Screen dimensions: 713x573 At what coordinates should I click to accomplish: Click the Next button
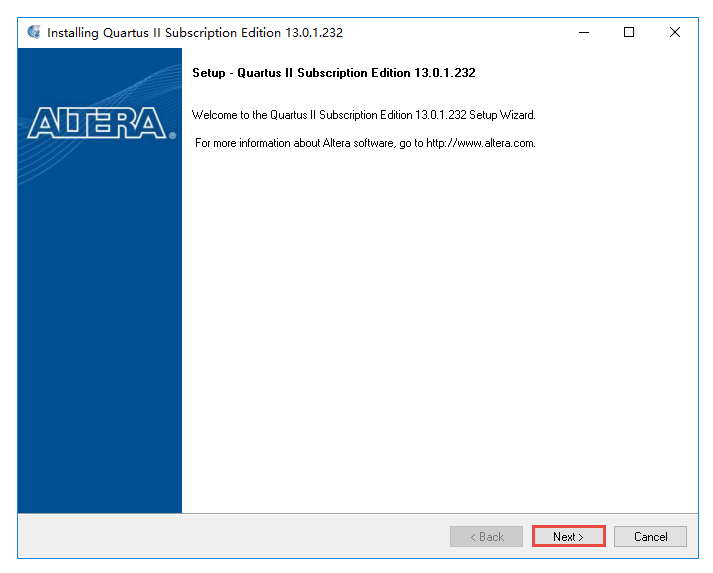click(568, 537)
